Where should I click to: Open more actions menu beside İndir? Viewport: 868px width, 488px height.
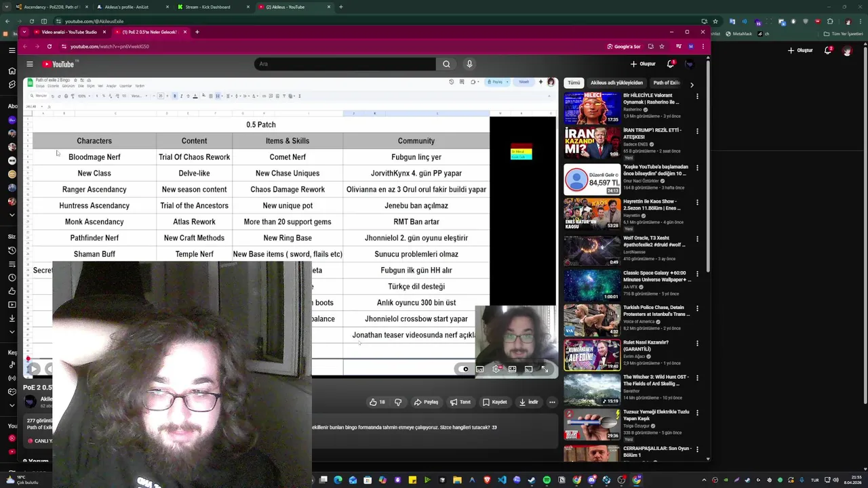(x=552, y=402)
